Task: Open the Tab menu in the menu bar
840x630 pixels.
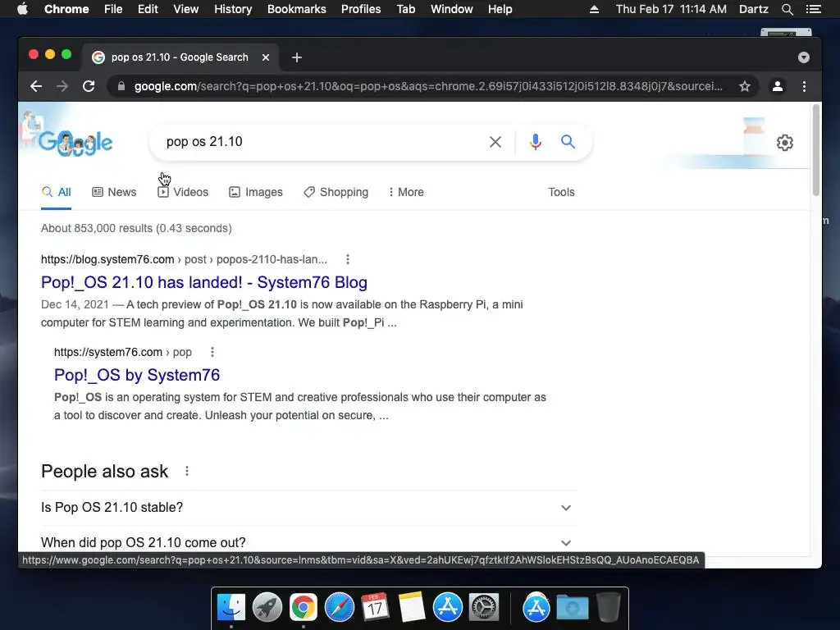Action: click(405, 9)
